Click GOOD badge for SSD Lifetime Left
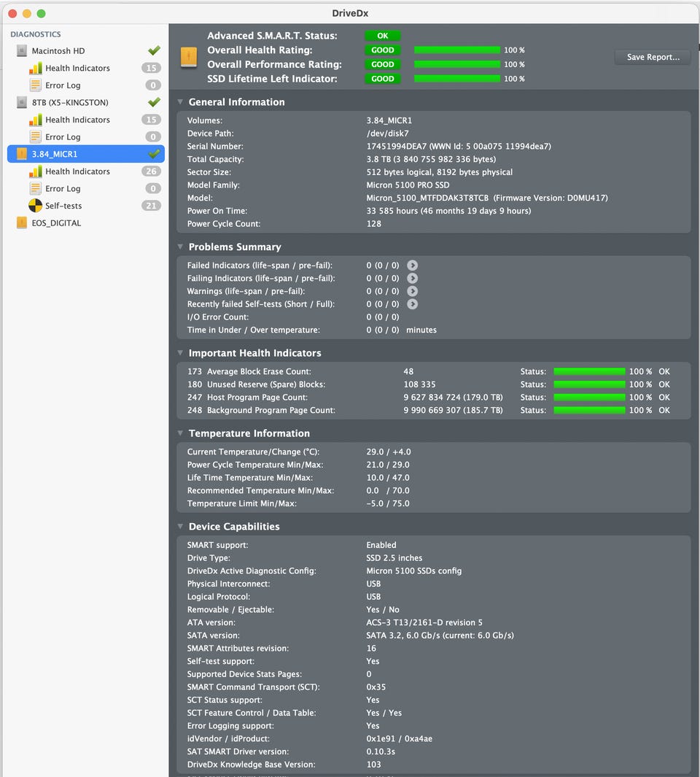 [x=383, y=79]
